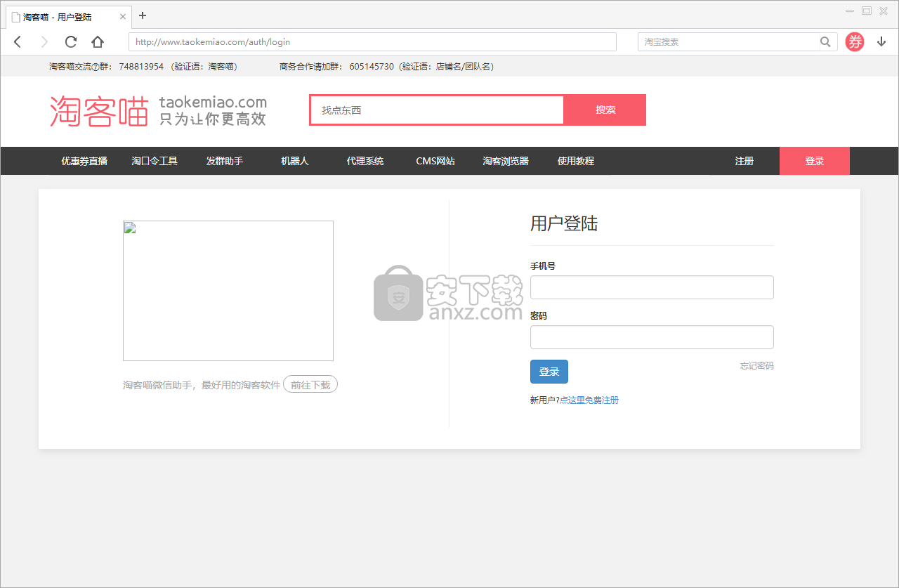Viewport: 899px width, 588px height.
Task: Reload the page with the refresh icon
Action: coord(71,42)
